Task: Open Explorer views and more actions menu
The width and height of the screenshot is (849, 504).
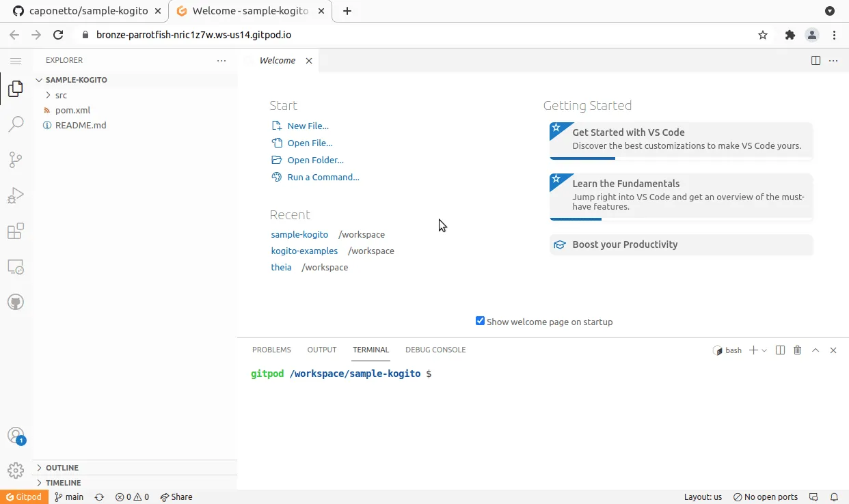Action: 221,61
